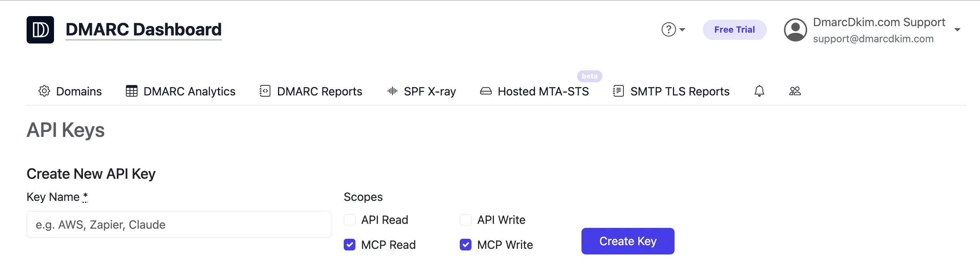Click the Hosted MTA-STS server icon

tap(486, 91)
